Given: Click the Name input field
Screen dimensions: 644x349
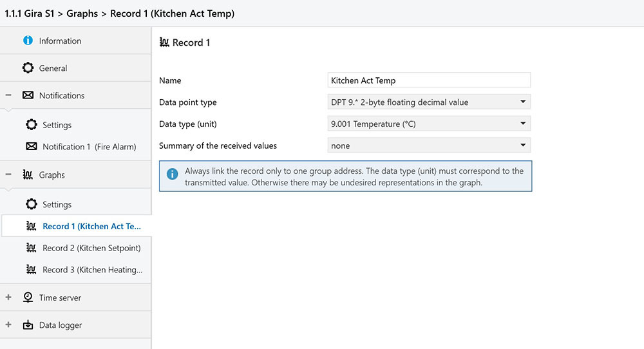Looking at the screenshot, I should pos(428,80).
